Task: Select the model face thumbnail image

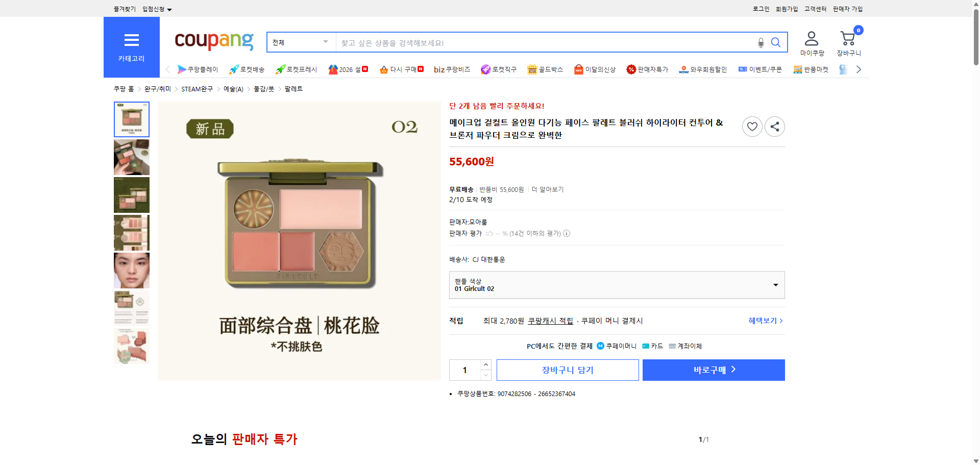Action: pyautogui.click(x=131, y=271)
